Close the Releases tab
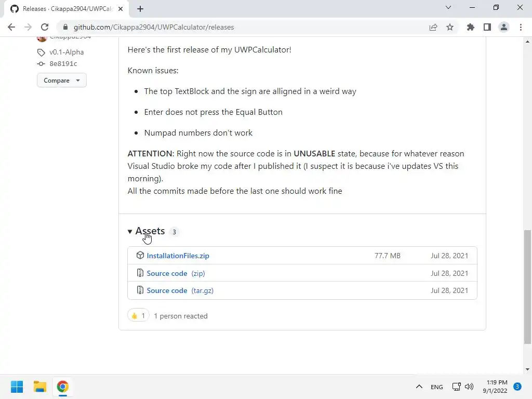Image resolution: width=532 pixels, height=399 pixels. [121, 9]
